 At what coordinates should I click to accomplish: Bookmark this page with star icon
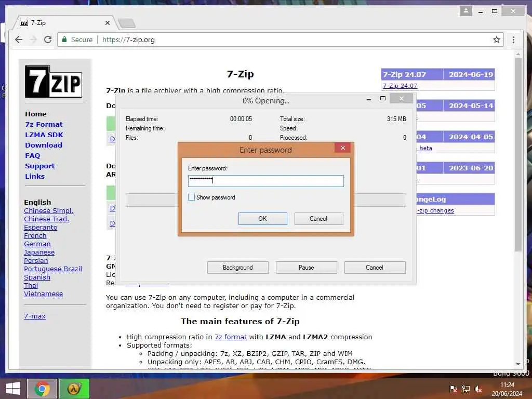496,39
